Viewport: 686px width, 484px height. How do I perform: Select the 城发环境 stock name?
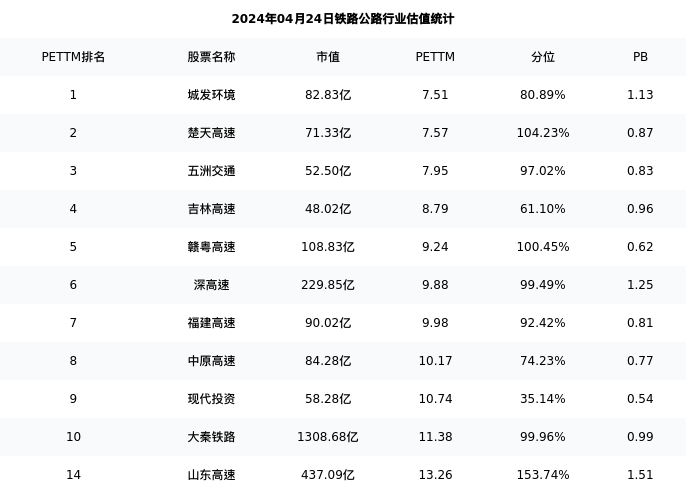click(x=211, y=95)
